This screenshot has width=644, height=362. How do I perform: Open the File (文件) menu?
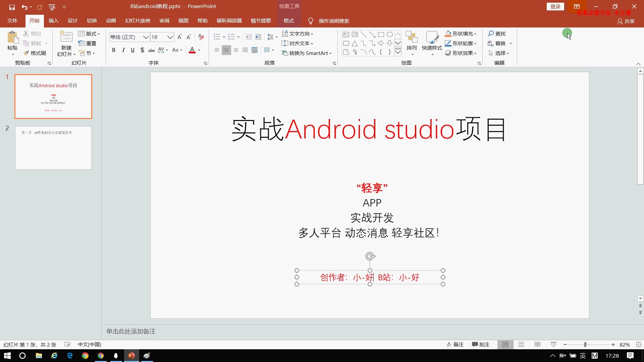click(12, 21)
